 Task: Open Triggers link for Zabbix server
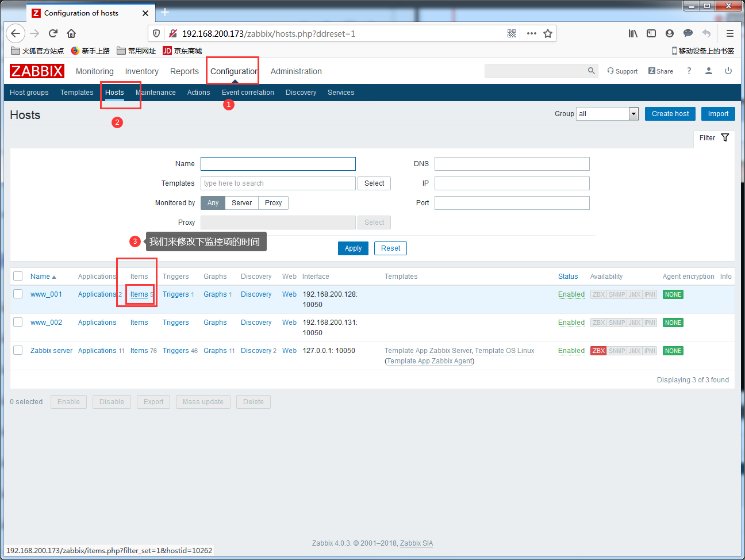(x=175, y=351)
